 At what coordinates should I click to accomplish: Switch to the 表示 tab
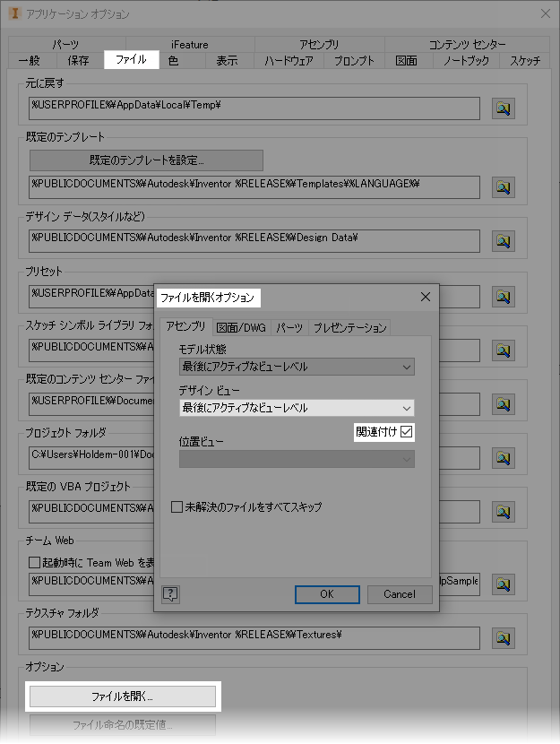(x=228, y=61)
